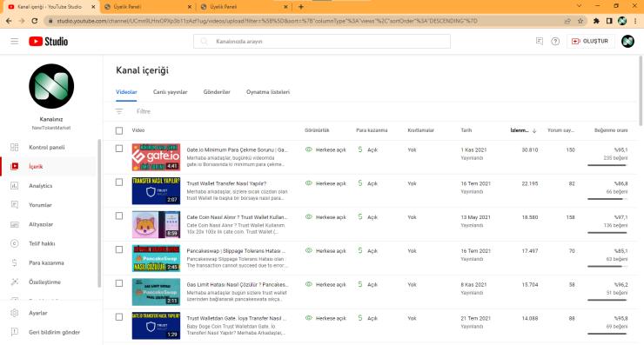Screen dimensions: 644x345
Task: Bookmark this page with the star icon
Action: [x=580, y=21]
